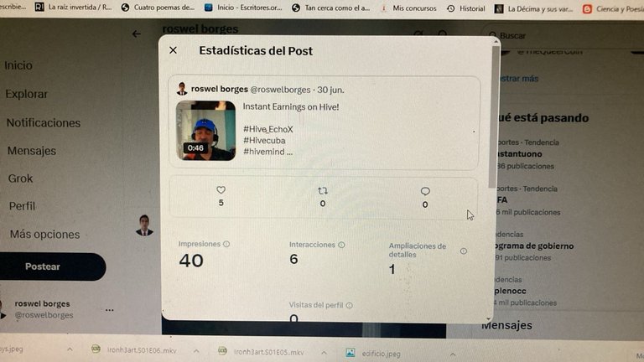Open the Mensajes sidebar item
644x362 pixels.
pyautogui.click(x=32, y=151)
